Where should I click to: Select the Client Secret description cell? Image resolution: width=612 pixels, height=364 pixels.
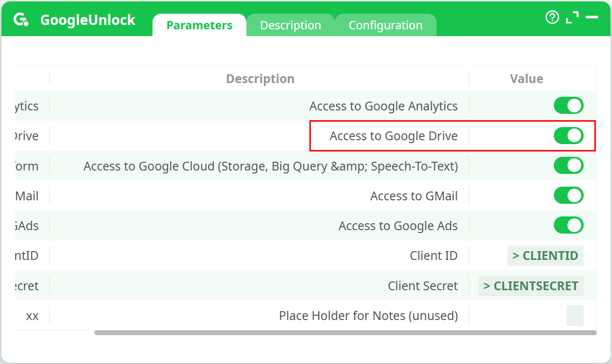click(423, 286)
